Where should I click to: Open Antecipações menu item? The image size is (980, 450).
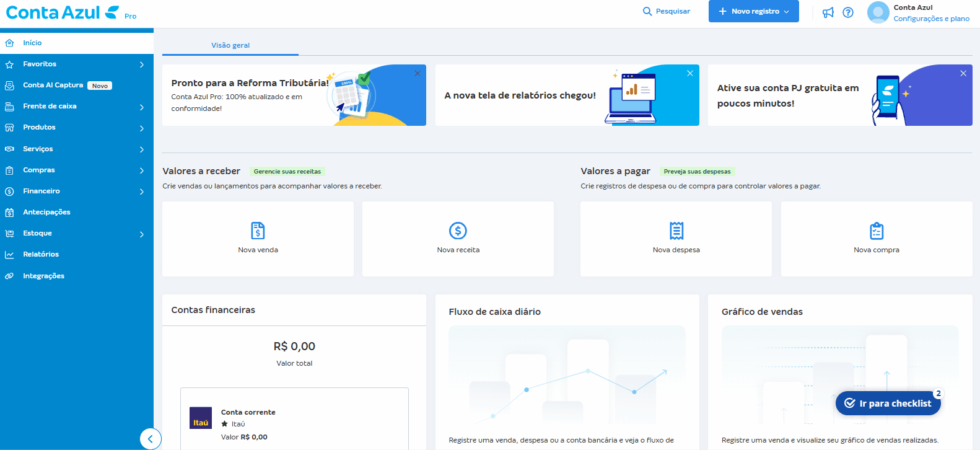coord(77,212)
